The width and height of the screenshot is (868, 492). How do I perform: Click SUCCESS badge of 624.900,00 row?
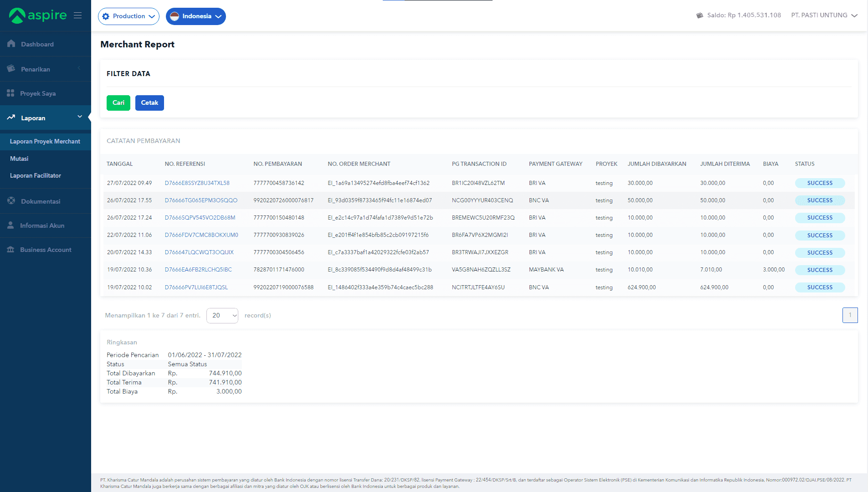click(x=820, y=287)
